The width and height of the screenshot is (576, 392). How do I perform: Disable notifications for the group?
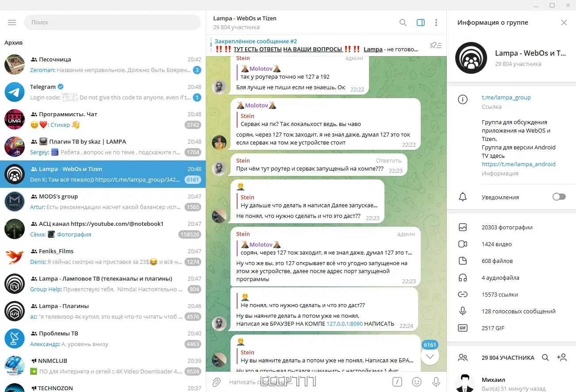pos(559,197)
